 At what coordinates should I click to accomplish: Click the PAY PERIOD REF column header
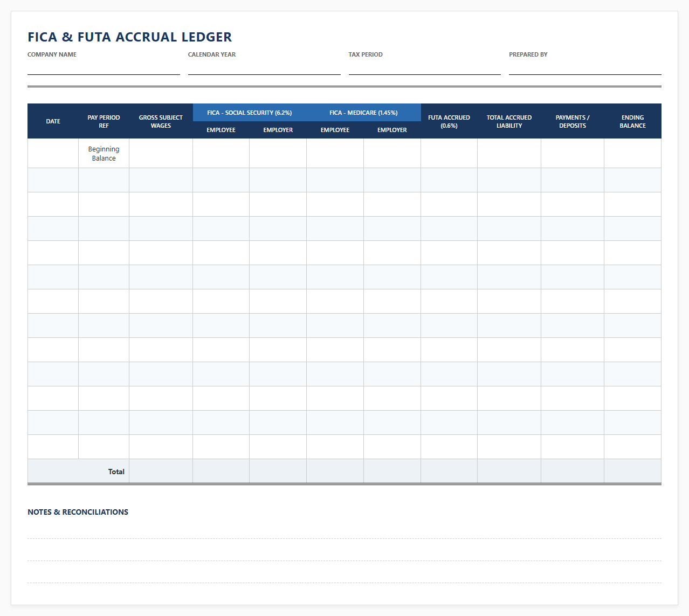click(104, 121)
